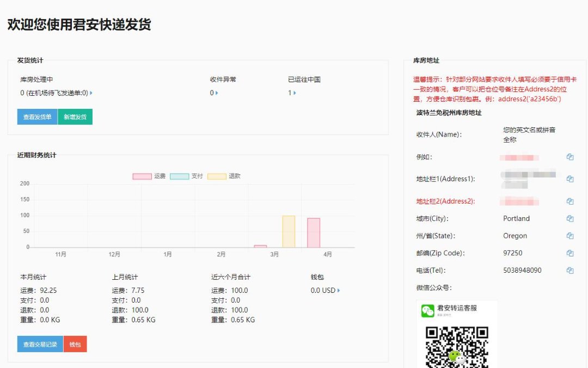588x368 pixels.
Task: Copy telephone number 5038948090
Action: click(x=569, y=271)
